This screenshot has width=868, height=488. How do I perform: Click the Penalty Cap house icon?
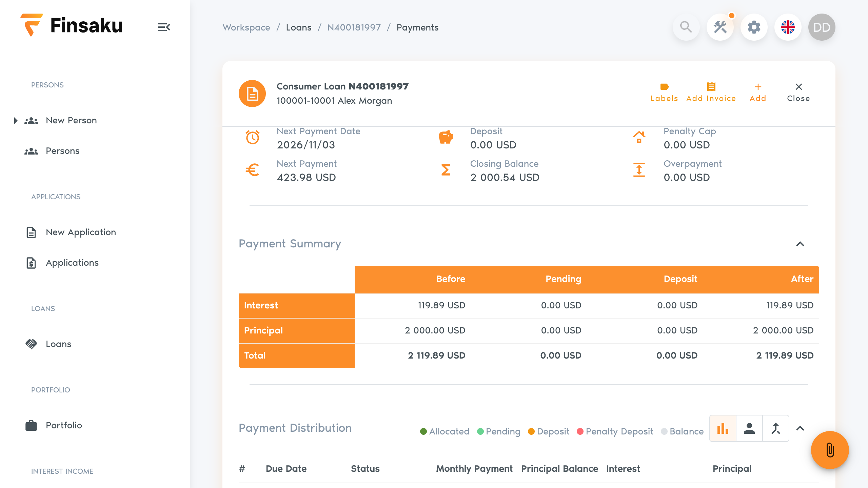pos(639,137)
